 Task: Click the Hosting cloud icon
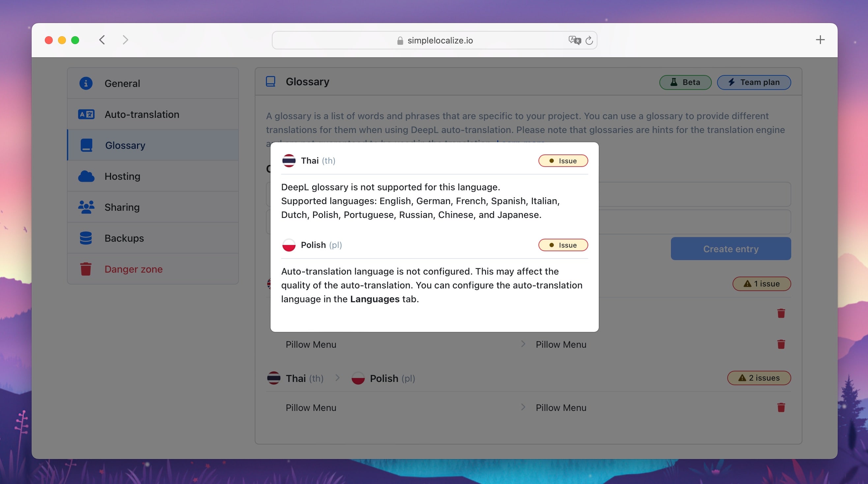click(x=86, y=176)
